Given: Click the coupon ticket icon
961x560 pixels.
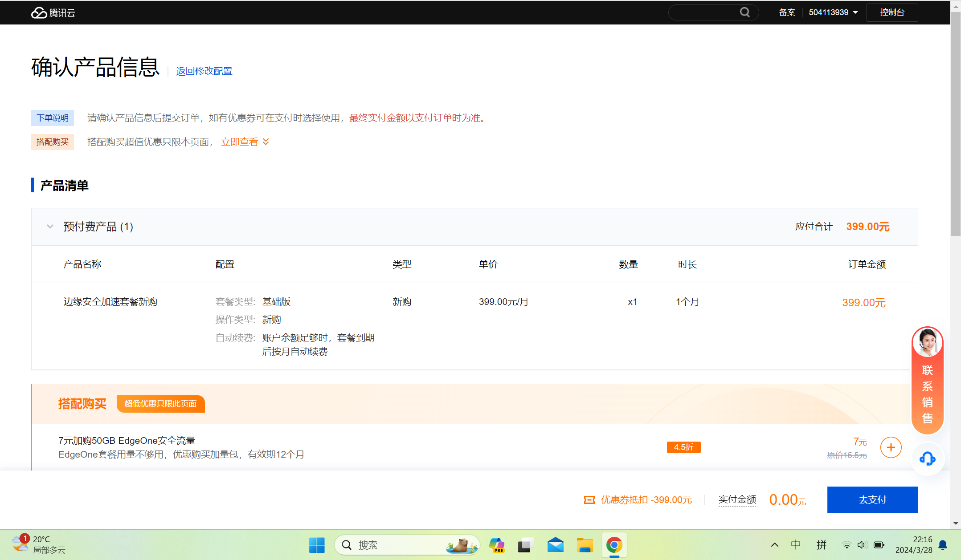Looking at the screenshot, I should tap(589, 500).
